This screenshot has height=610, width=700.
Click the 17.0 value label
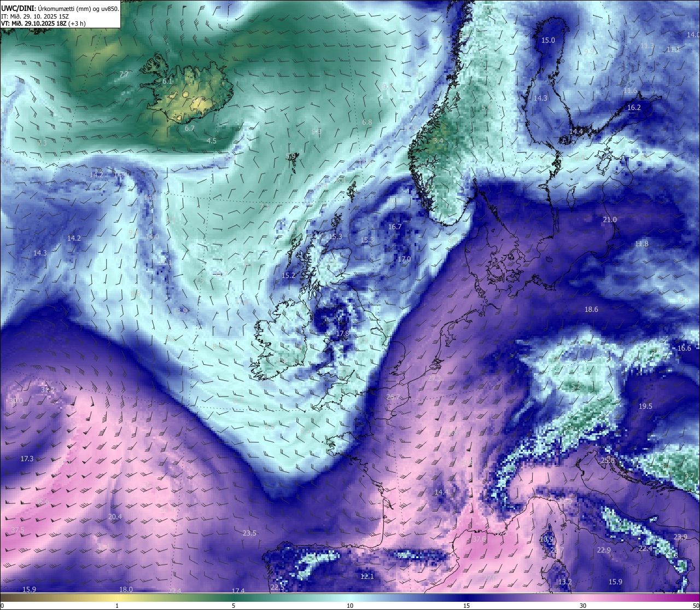404,259
